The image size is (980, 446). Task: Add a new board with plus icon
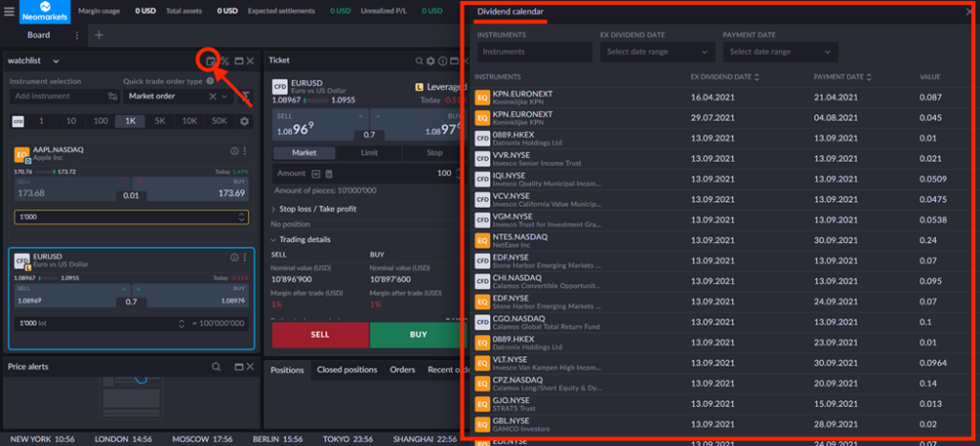point(99,35)
